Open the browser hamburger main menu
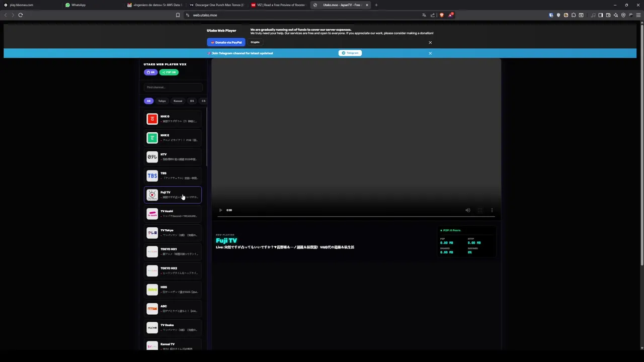This screenshot has height=362, width=644. click(638, 15)
